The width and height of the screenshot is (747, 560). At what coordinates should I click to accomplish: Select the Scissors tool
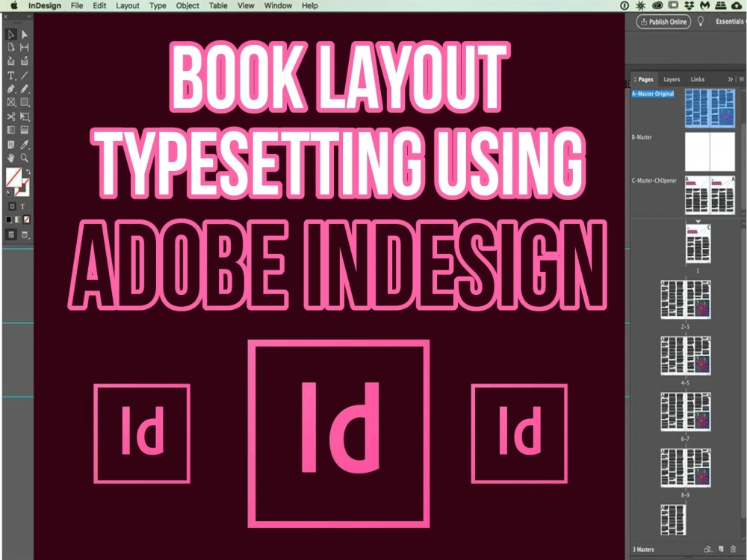click(11, 116)
